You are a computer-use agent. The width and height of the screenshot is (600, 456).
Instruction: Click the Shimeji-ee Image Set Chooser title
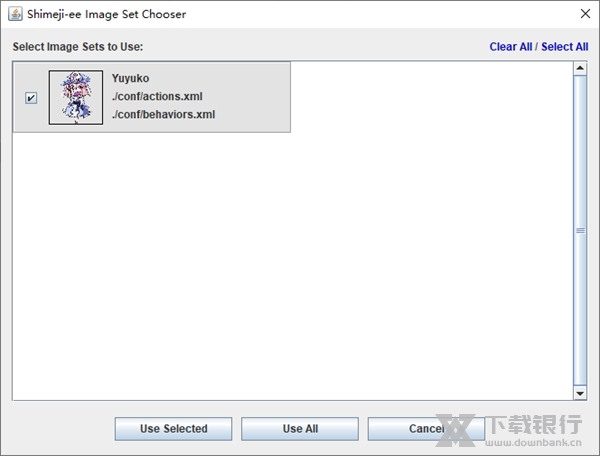(x=106, y=14)
